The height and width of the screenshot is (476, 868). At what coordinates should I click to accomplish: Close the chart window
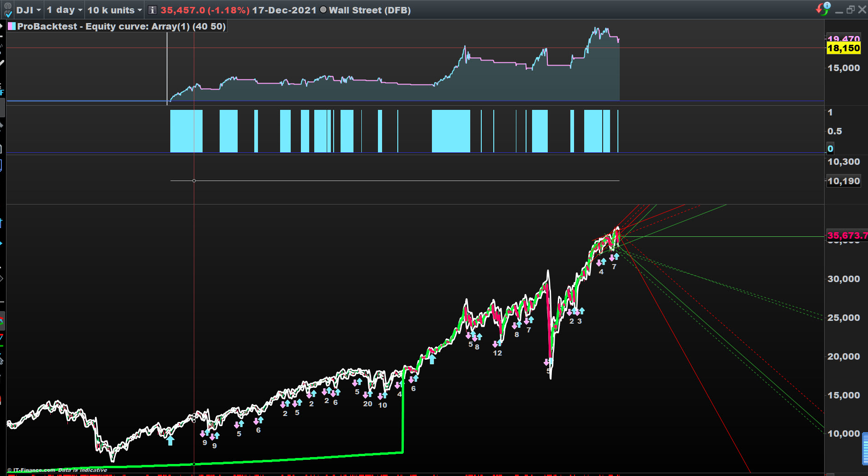point(862,9)
